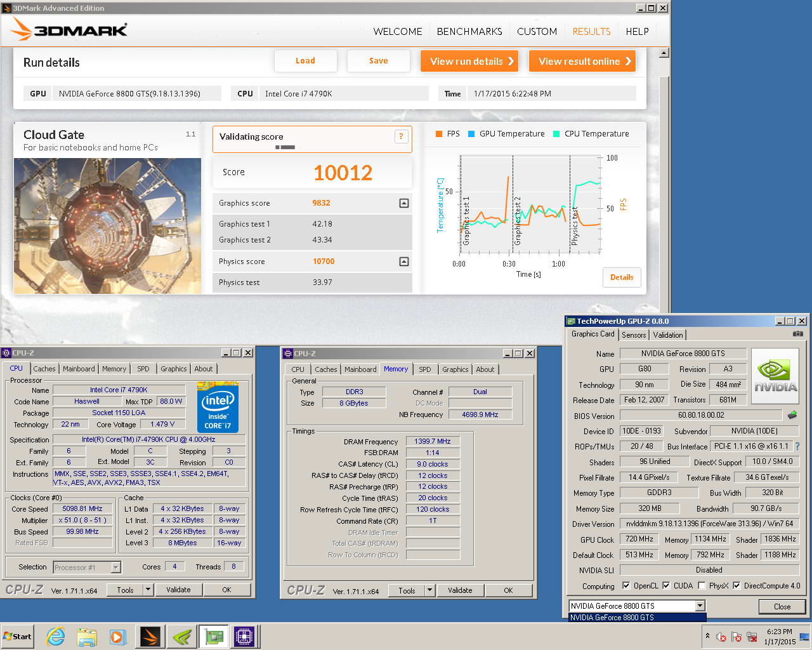Open the BENCHMARKS tab in 3DMark

pyautogui.click(x=469, y=31)
